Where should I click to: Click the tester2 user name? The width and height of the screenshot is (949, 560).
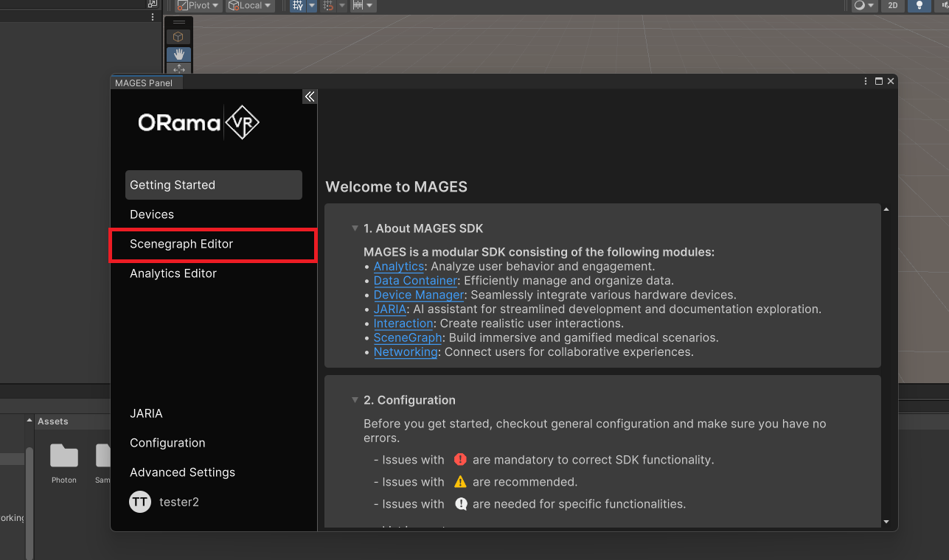tap(179, 502)
